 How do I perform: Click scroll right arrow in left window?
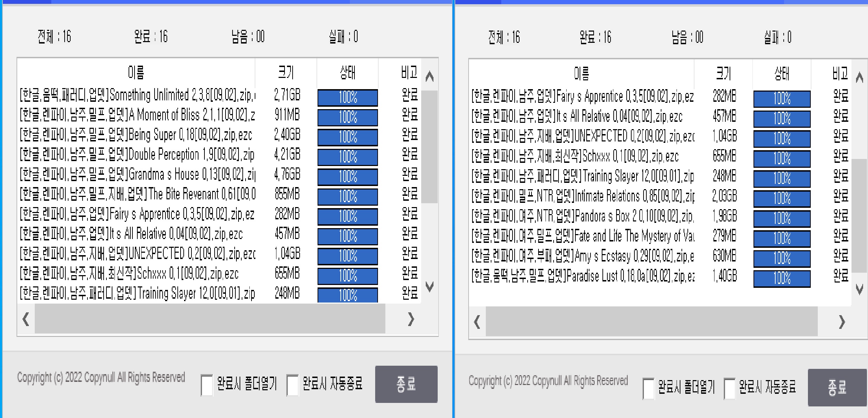pyautogui.click(x=411, y=319)
